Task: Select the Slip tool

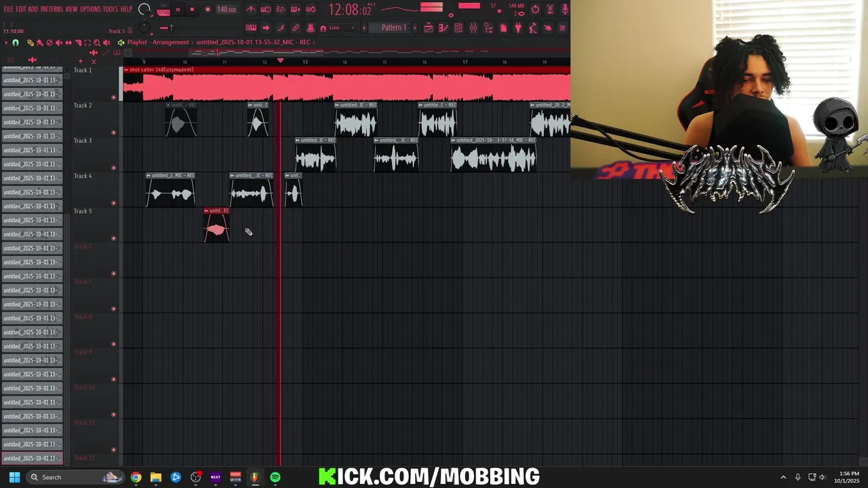Action: click(68, 42)
